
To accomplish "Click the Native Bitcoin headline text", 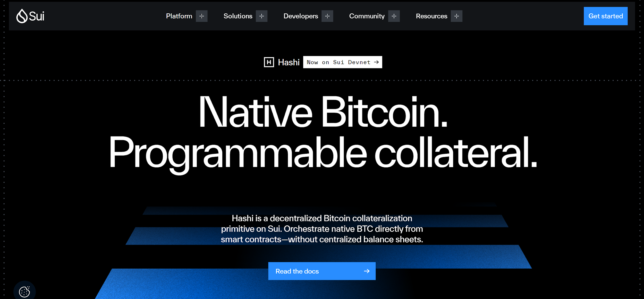I will [x=323, y=112].
